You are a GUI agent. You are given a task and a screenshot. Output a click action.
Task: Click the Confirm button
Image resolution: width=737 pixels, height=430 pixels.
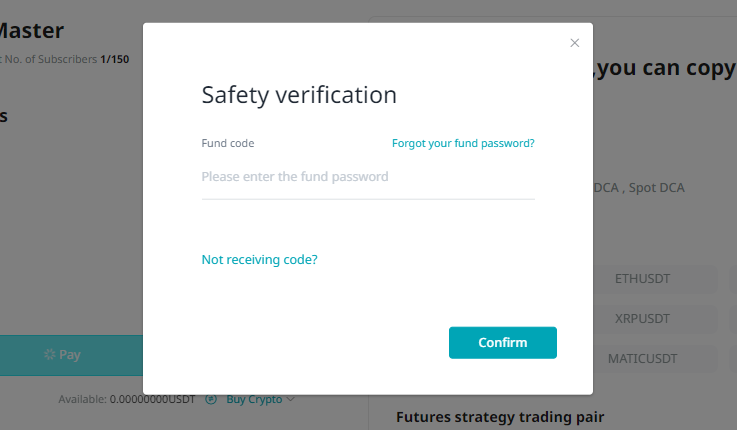point(502,343)
